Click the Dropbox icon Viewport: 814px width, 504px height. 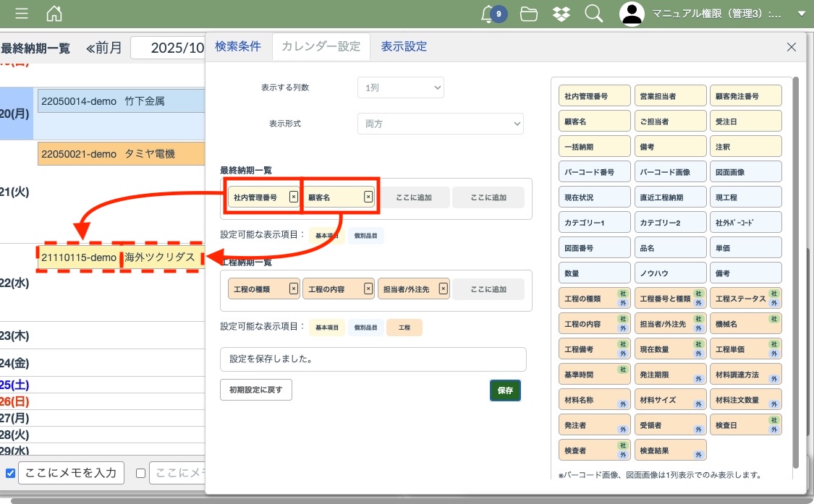pyautogui.click(x=561, y=14)
